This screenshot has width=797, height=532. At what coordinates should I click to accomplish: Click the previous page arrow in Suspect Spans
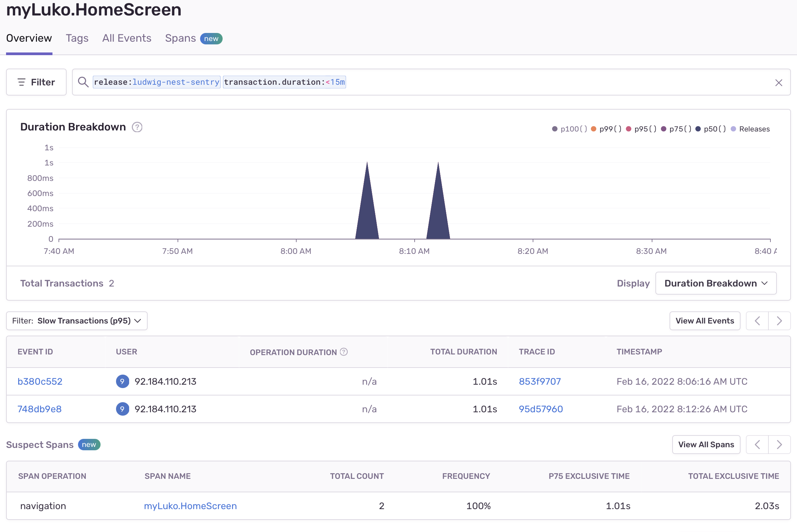click(x=757, y=445)
